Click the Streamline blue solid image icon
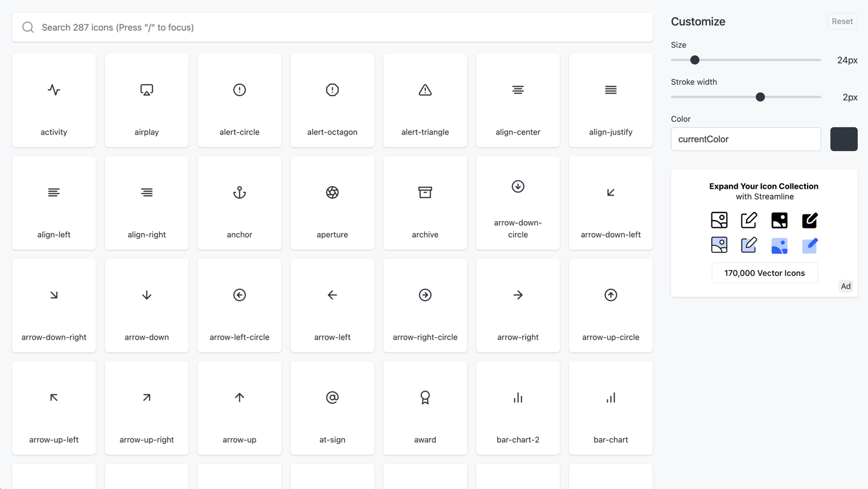The width and height of the screenshot is (868, 489). [x=779, y=245]
